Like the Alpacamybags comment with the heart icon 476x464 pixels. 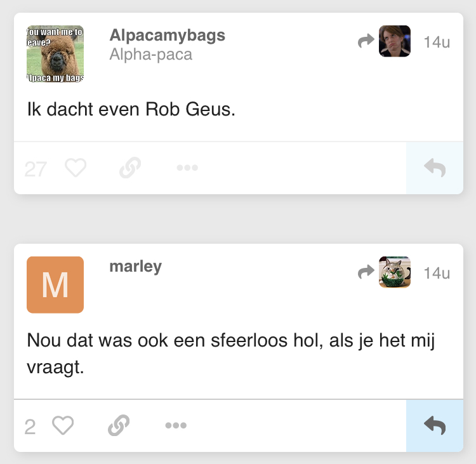(76, 168)
